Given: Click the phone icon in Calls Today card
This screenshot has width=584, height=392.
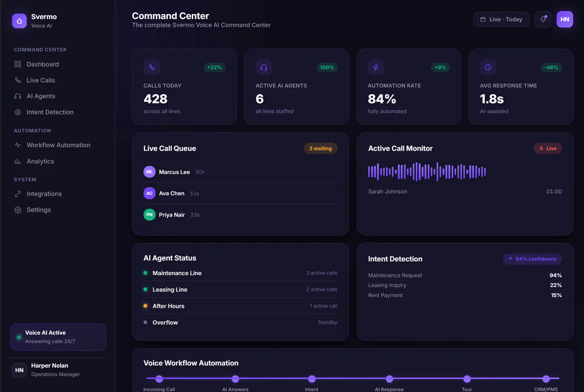Looking at the screenshot, I should [152, 67].
